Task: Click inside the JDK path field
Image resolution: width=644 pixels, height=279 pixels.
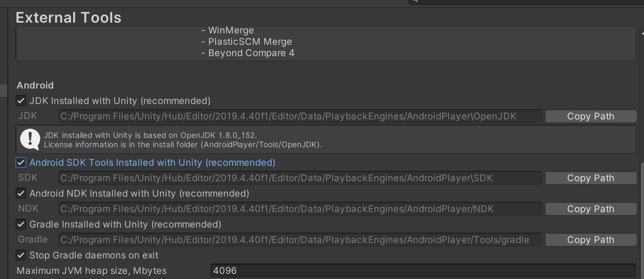Action: [x=299, y=116]
